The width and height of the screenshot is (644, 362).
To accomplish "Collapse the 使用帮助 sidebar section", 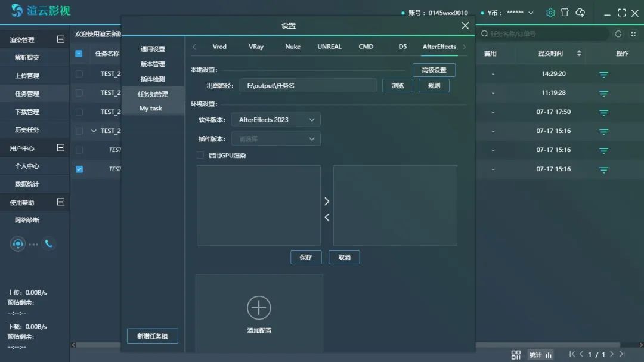I will pyautogui.click(x=60, y=202).
